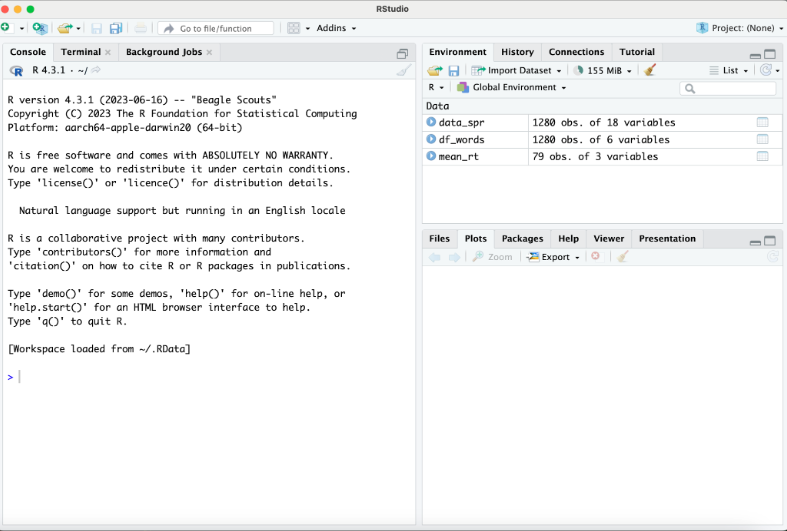Switch to the Plots tab
The image size is (787, 531).
pos(475,238)
